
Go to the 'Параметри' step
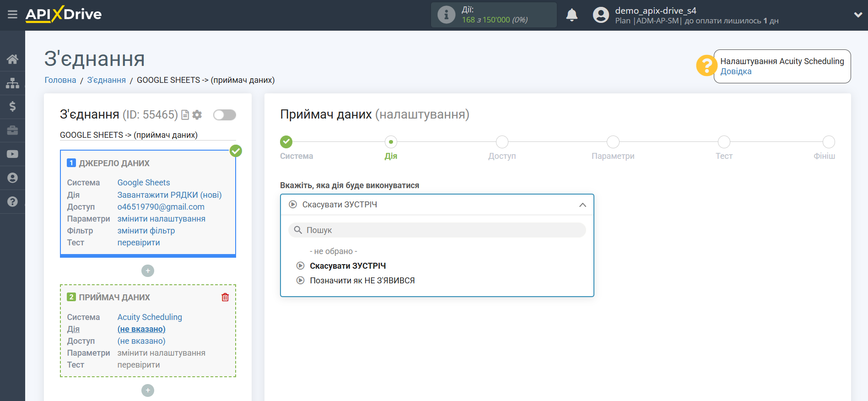[x=613, y=142]
